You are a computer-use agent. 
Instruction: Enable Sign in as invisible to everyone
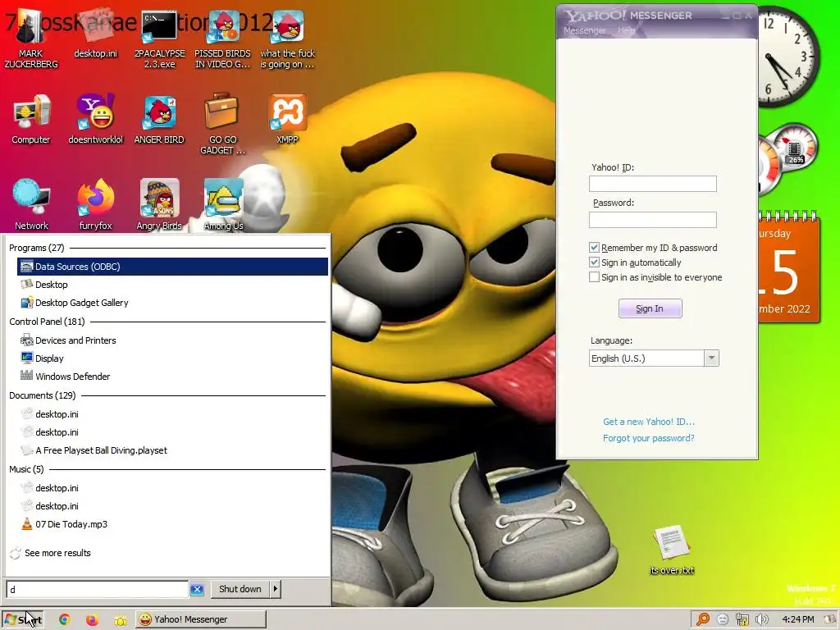point(594,277)
